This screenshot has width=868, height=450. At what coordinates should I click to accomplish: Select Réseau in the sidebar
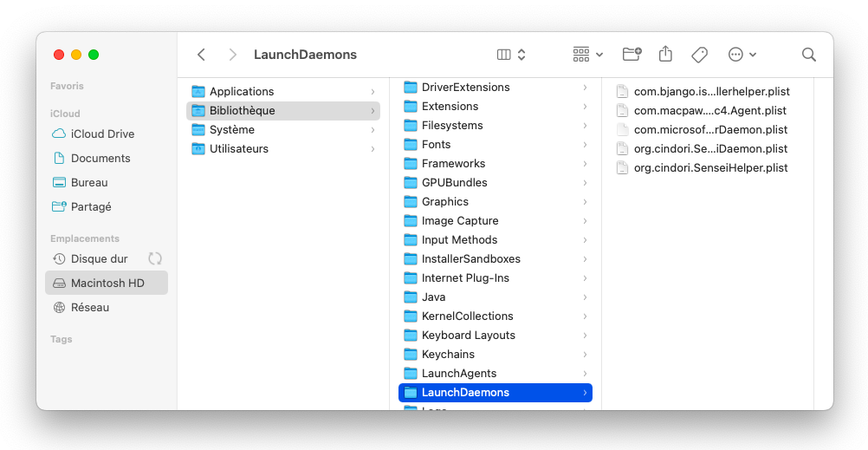90,308
